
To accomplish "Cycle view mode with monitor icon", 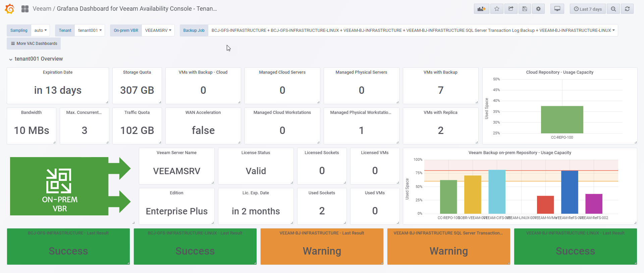I will [x=557, y=9].
